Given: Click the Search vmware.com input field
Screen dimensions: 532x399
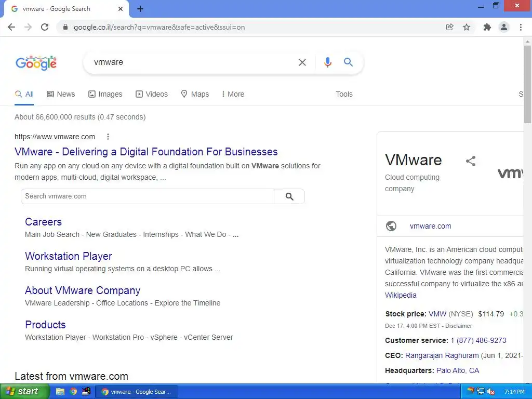Looking at the screenshot, I should click(148, 196).
